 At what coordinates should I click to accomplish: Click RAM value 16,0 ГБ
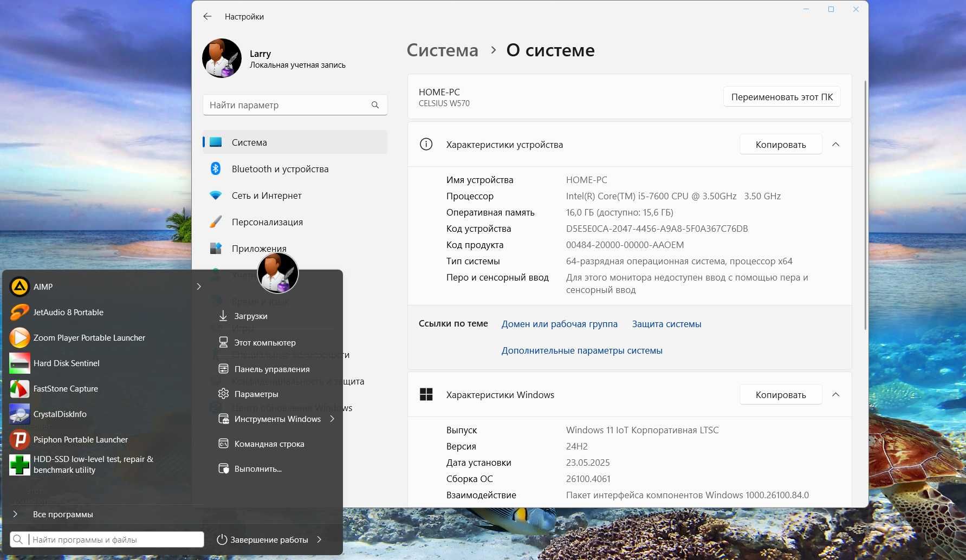tap(620, 212)
